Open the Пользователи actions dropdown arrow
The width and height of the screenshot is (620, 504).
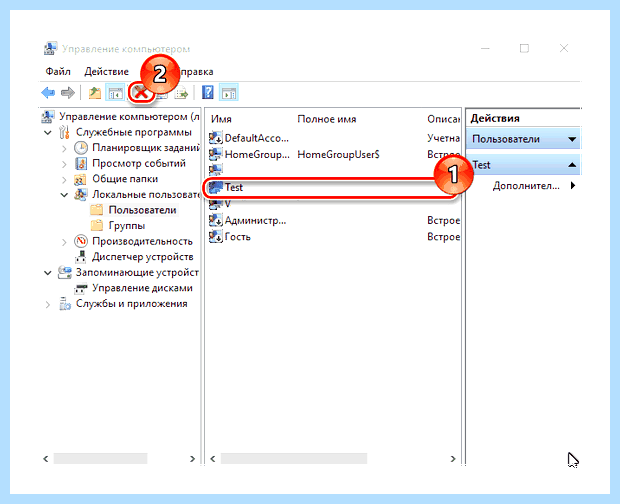pos(572,139)
